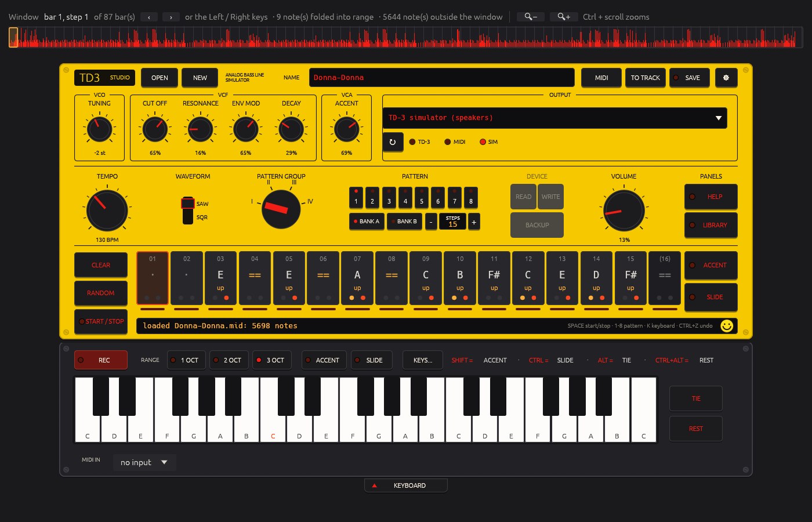Increase steps with plus button
812x522 pixels.
(x=474, y=222)
